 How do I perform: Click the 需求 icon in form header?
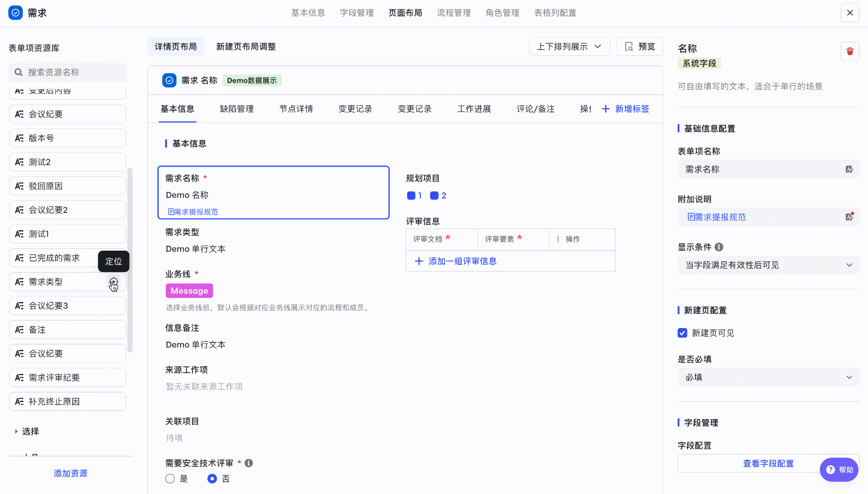tap(169, 81)
